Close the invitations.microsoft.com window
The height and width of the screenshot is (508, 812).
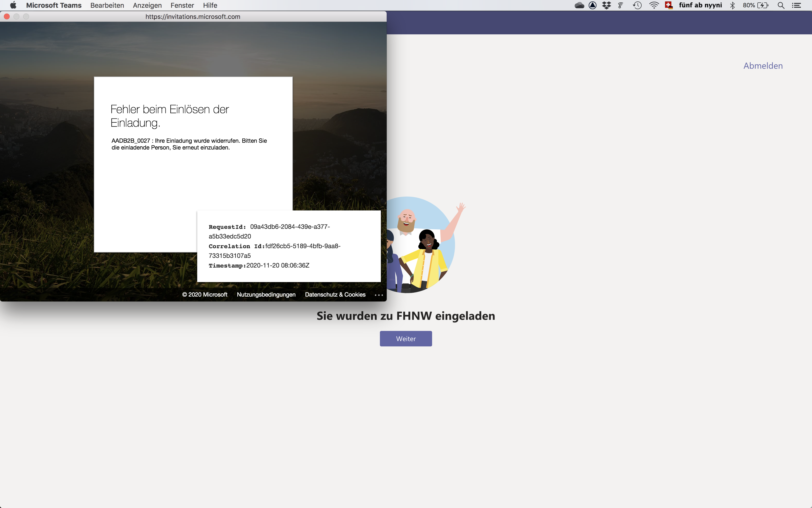[7, 16]
